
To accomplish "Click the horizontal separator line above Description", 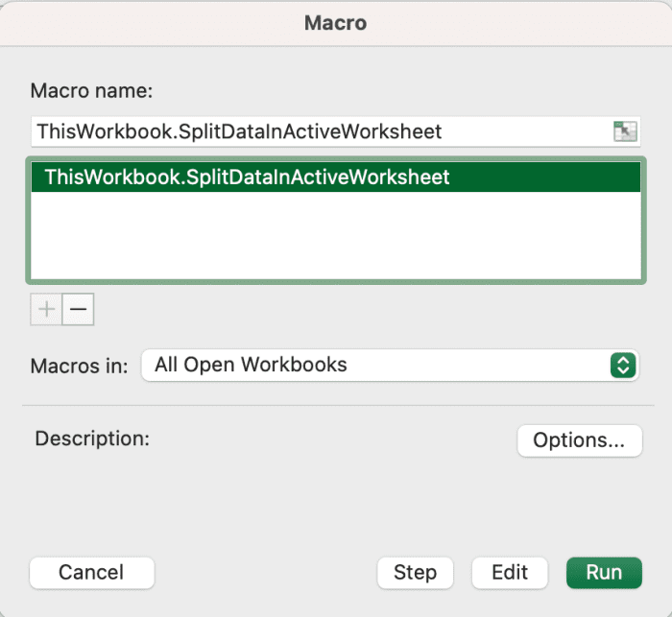I will [338, 405].
